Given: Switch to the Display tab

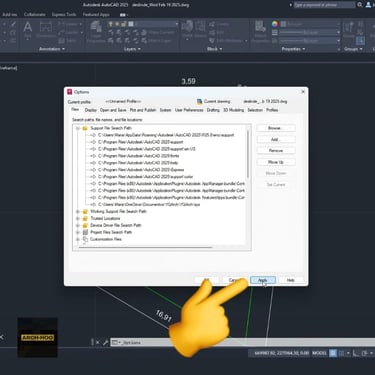Looking at the screenshot, I should pyautogui.click(x=91, y=110).
